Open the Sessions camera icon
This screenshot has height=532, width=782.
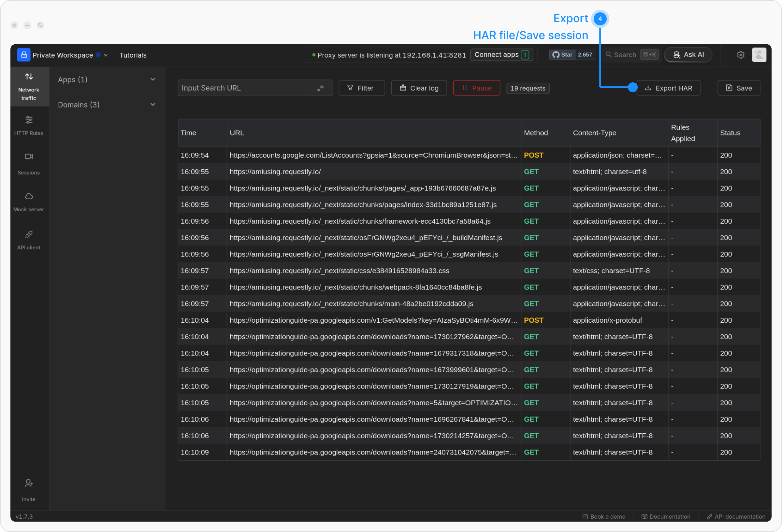(x=29, y=156)
